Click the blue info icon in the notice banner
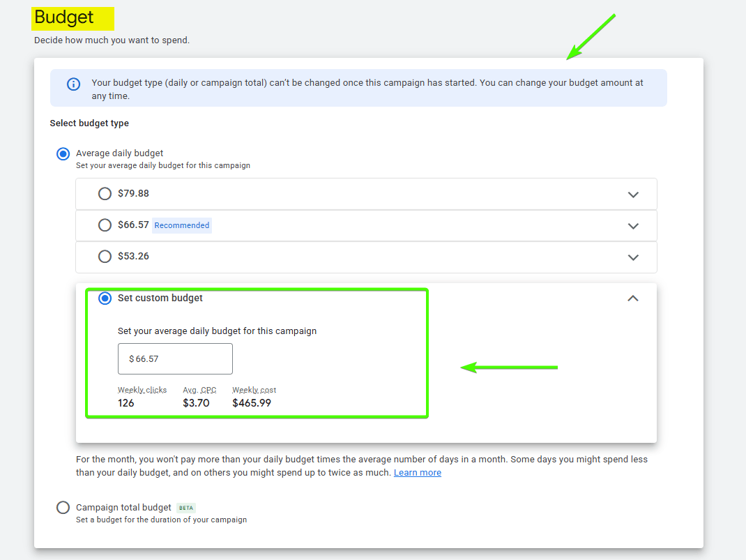The width and height of the screenshot is (746, 560). 73,84
